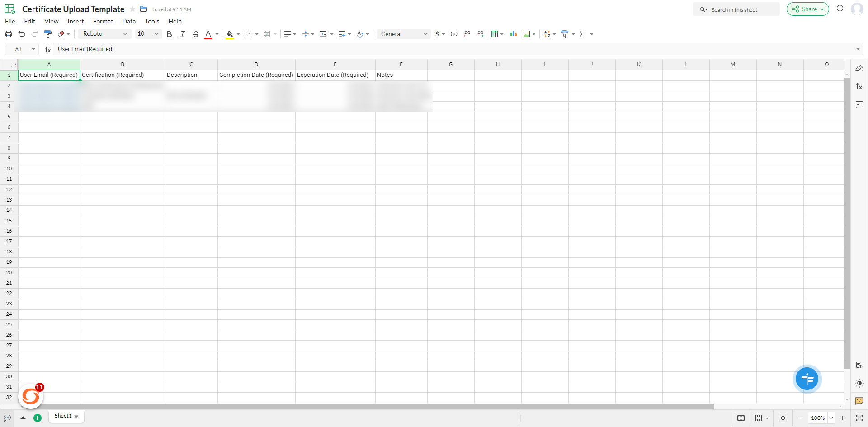Viewport: 868px width, 427px height.
Task: Select cell Completion Date (Required)
Action: click(x=256, y=75)
